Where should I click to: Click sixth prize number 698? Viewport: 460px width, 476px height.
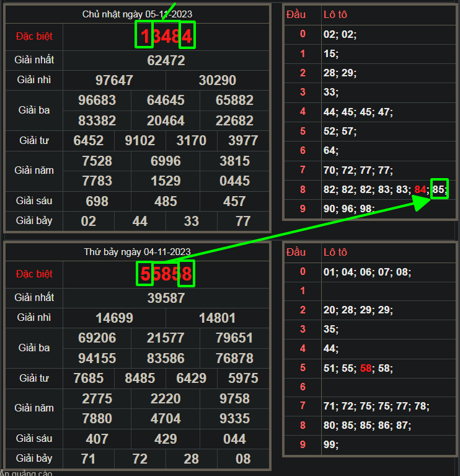(97, 201)
